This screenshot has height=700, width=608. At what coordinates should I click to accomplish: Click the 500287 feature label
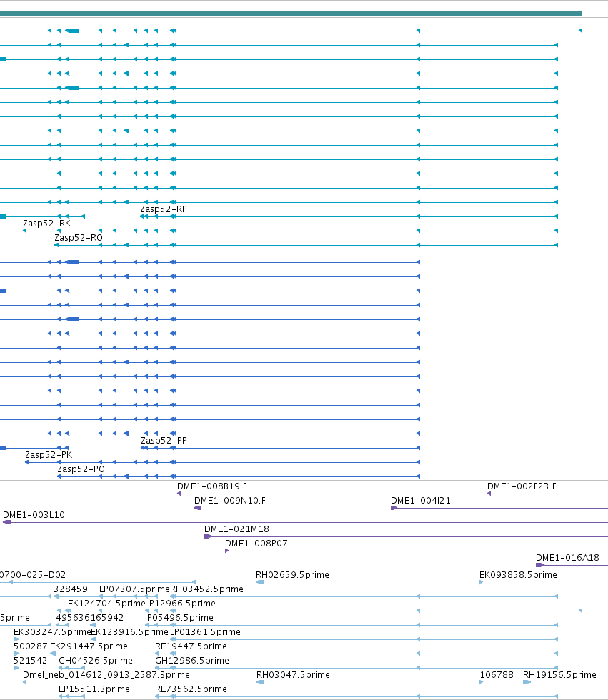coord(30,646)
